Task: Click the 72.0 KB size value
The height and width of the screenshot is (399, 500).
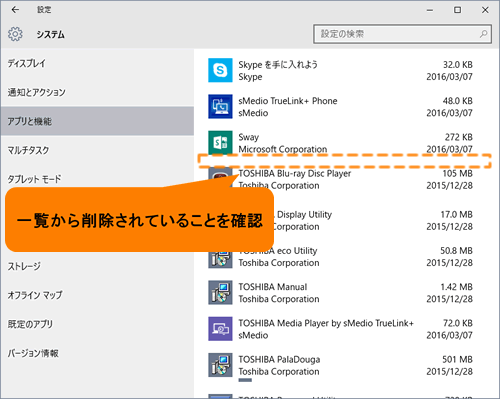Action: pyautogui.click(x=457, y=323)
